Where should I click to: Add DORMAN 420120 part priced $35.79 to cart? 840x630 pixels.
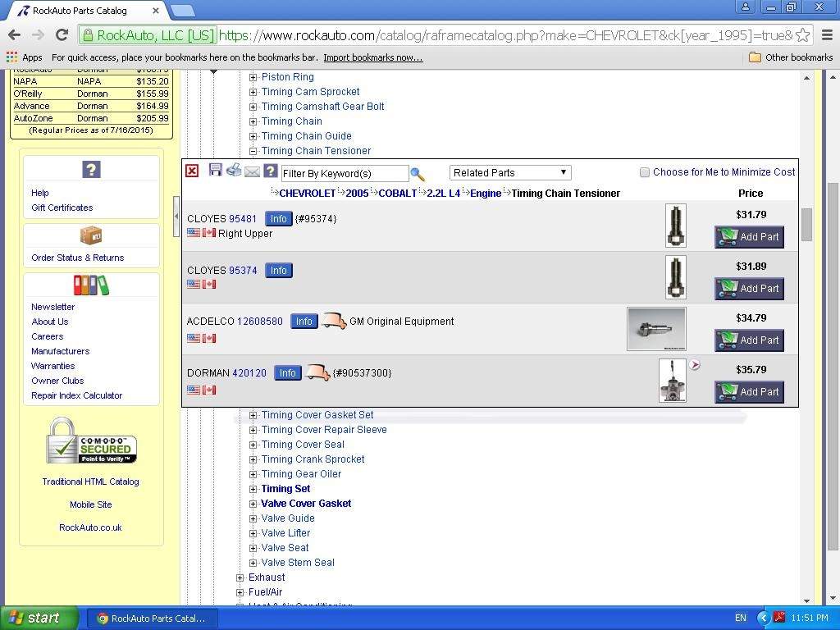click(x=750, y=391)
